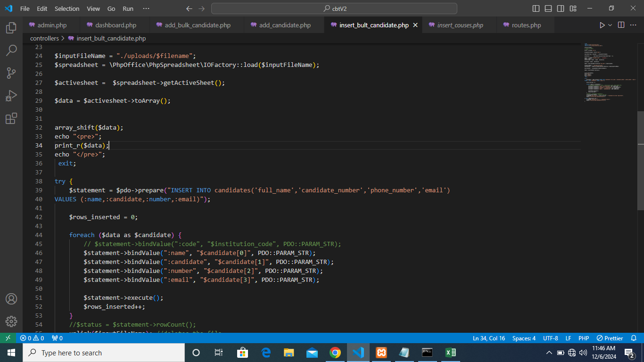Open the Windows Action Center notifications

(x=629, y=353)
